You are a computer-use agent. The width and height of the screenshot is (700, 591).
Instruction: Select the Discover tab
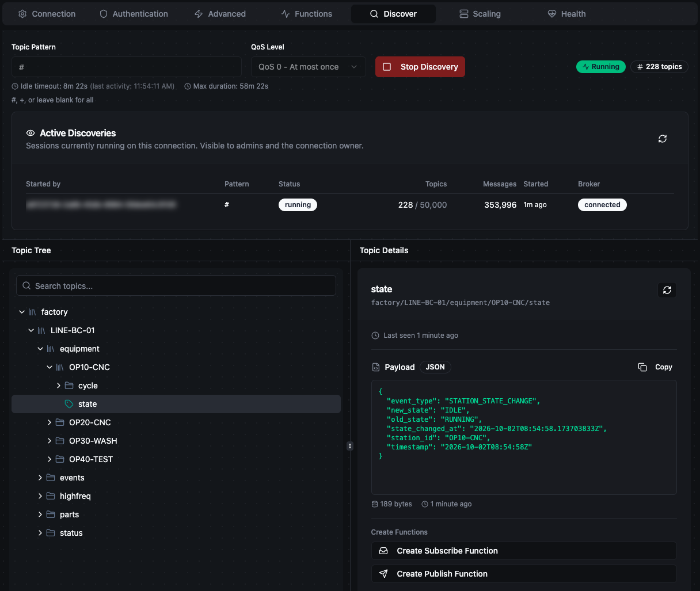[x=393, y=14]
